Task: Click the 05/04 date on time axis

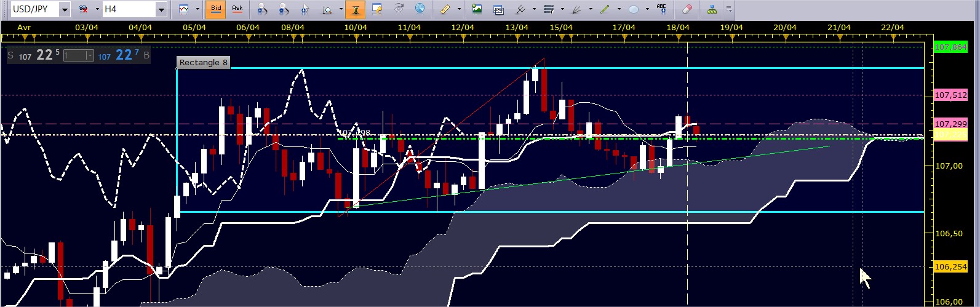Action: coord(194,28)
